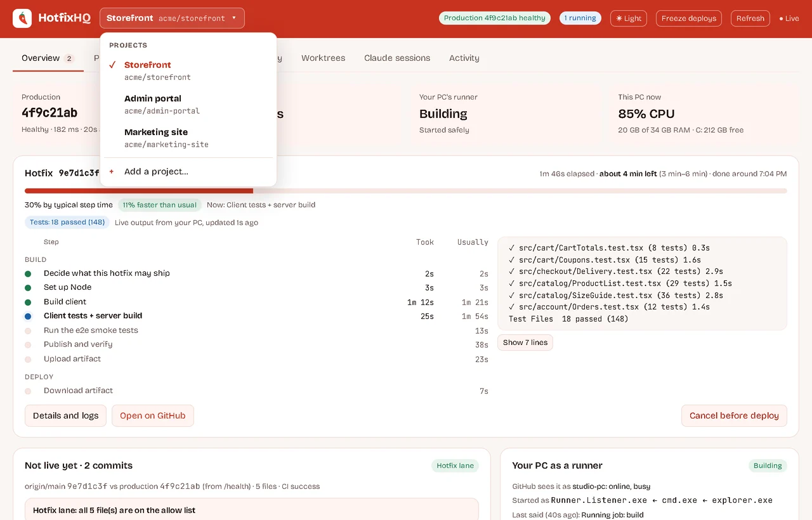Open Details and logs
Viewport: 812px width, 520px height.
pyautogui.click(x=66, y=416)
